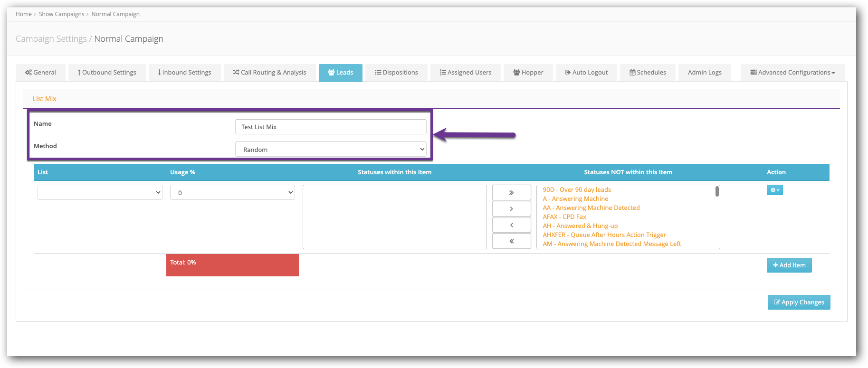Expand Advanced Configurations dropdown
The image size is (868, 368).
792,73
